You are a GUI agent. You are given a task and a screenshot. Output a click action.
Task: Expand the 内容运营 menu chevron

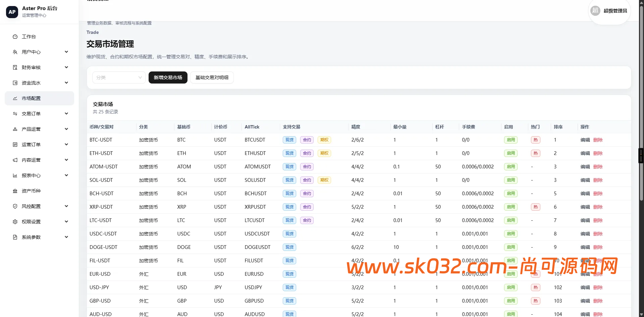tap(66, 160)
